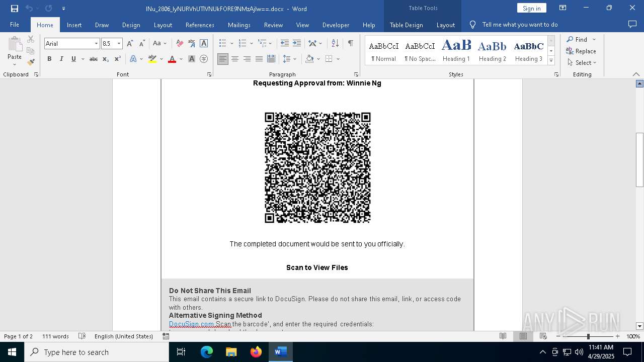Click the Cut scissors icon
The width and height of the screenshot is (644, 362).
click(x=31, y=39)
